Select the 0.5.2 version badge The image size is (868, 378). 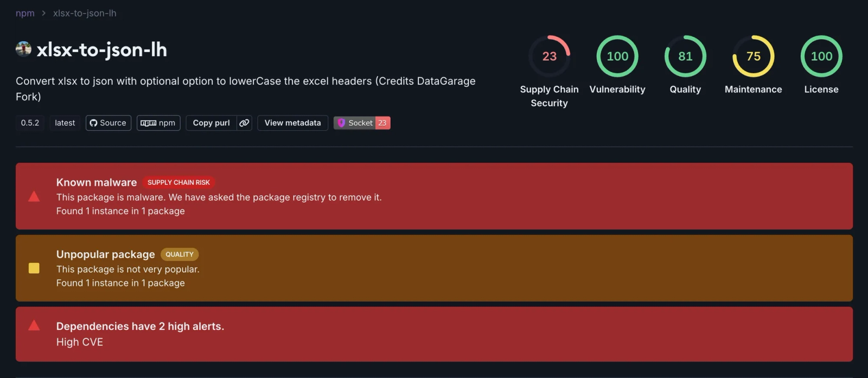coord(30,123)
